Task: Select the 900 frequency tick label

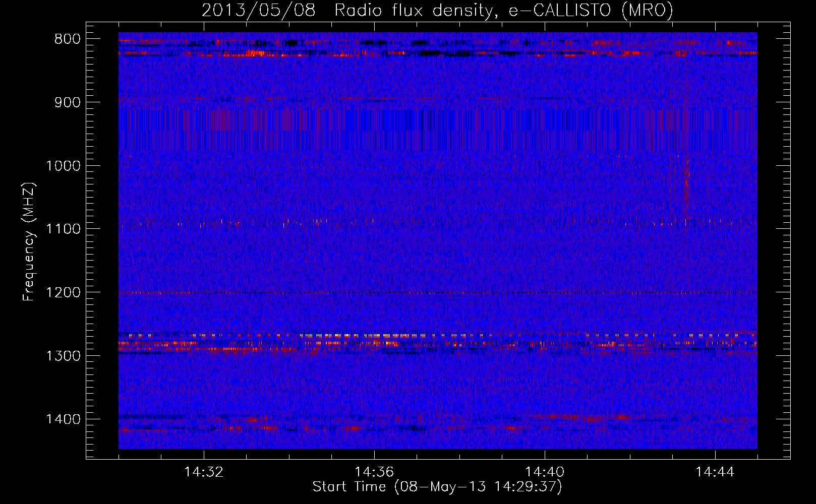Action: pos(68,102)
